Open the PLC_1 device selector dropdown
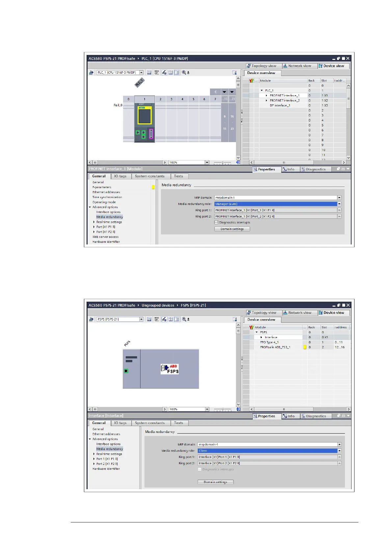 pos(141,72)
